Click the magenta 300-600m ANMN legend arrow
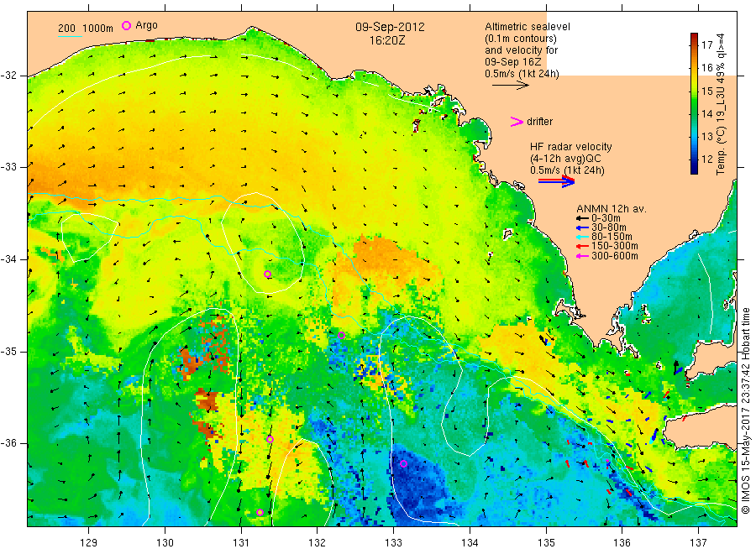This screenshot has width=756, height=554. pyautogui.click(x=582, y=256)
